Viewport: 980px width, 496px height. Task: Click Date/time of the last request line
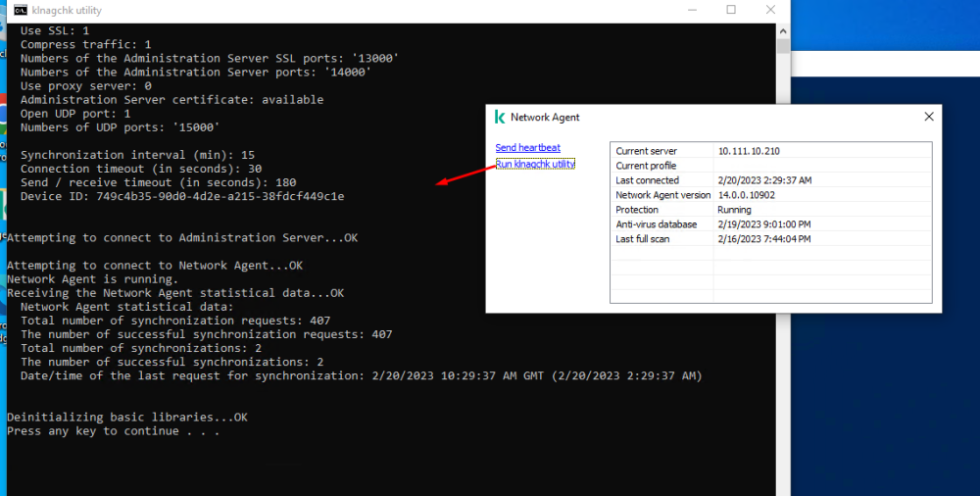coord(362,375)
